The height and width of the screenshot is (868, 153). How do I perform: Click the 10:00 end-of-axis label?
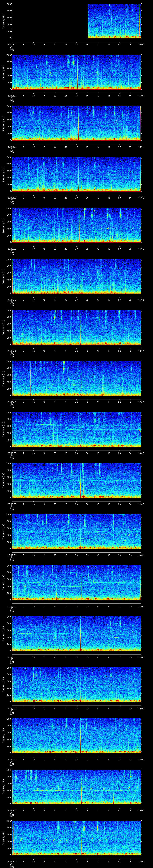pyautogui.click(x=141, y=44)
